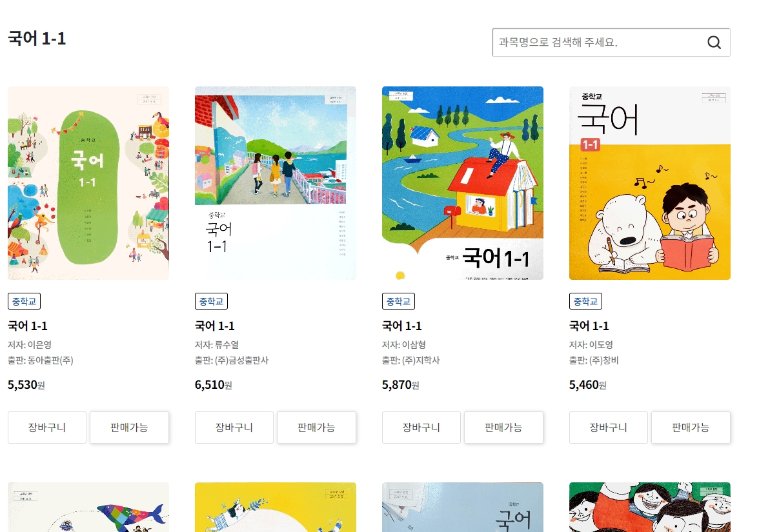The image size is (759, 532).
Task: Open the cartoon faces book cover
Action: [649, 507]
